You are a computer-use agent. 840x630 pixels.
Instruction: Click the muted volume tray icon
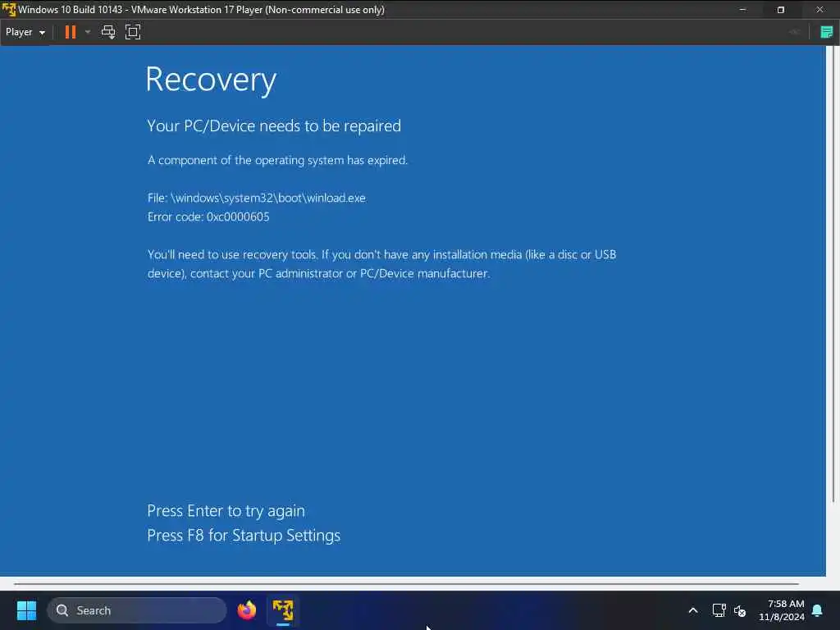click(740, 610)
